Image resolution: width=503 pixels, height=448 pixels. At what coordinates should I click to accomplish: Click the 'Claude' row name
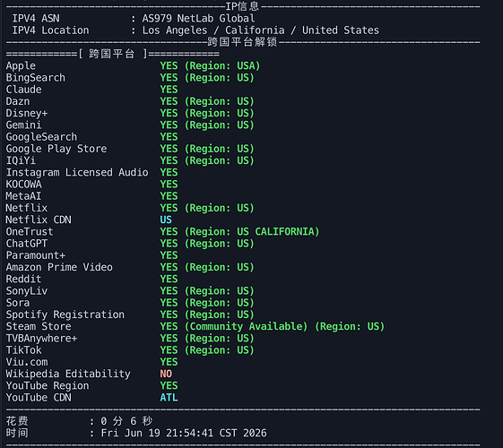(23, 90)
